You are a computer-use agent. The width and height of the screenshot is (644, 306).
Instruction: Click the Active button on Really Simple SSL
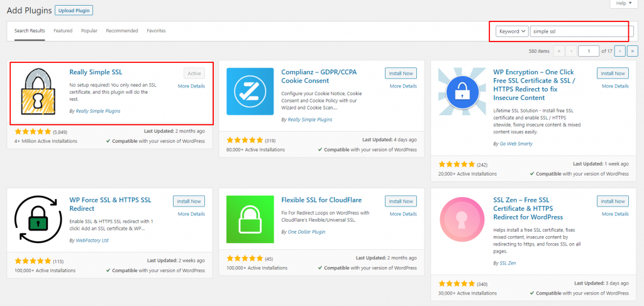(x=194, y=73)
